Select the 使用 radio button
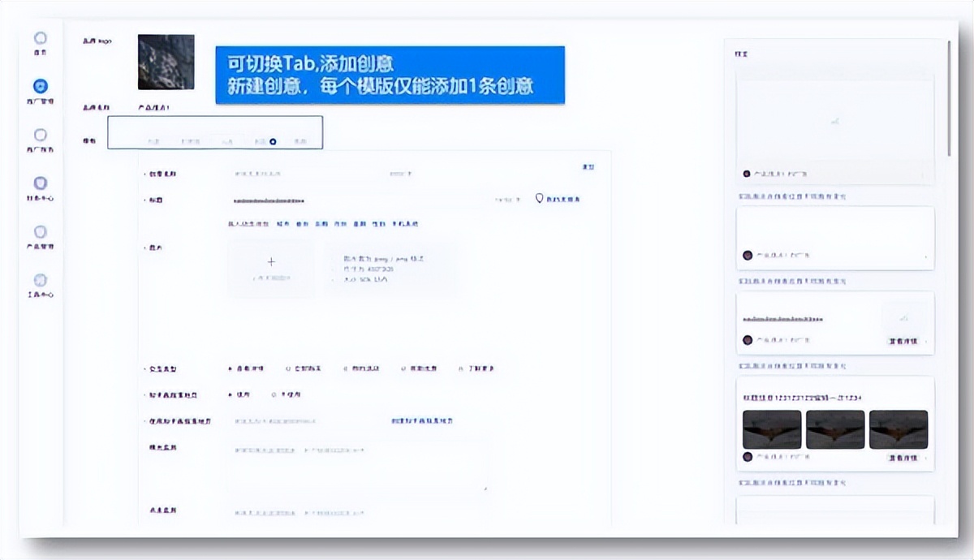 231,394
